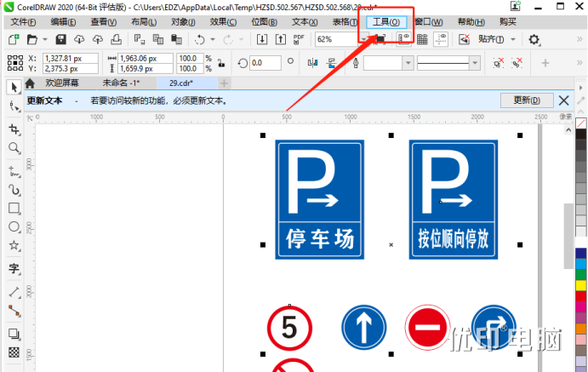Click the Mirror vertically icon
Viewport: 588px width, 372px height.
tap(332, 63)
